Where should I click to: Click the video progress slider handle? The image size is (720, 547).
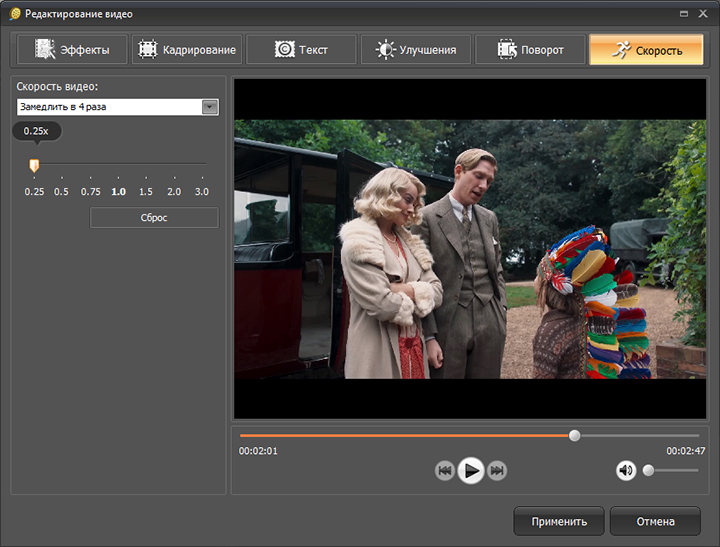574,435
